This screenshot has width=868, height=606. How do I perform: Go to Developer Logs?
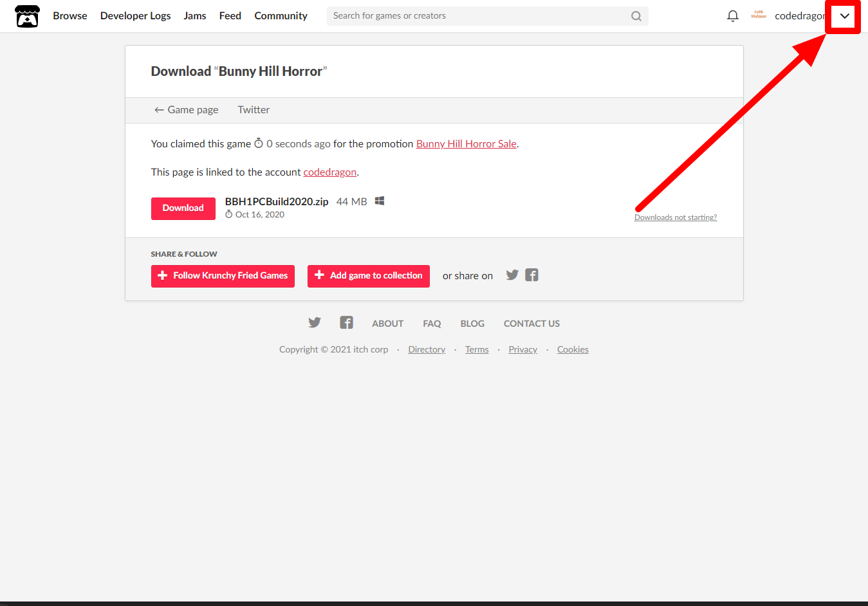(136, 16)
